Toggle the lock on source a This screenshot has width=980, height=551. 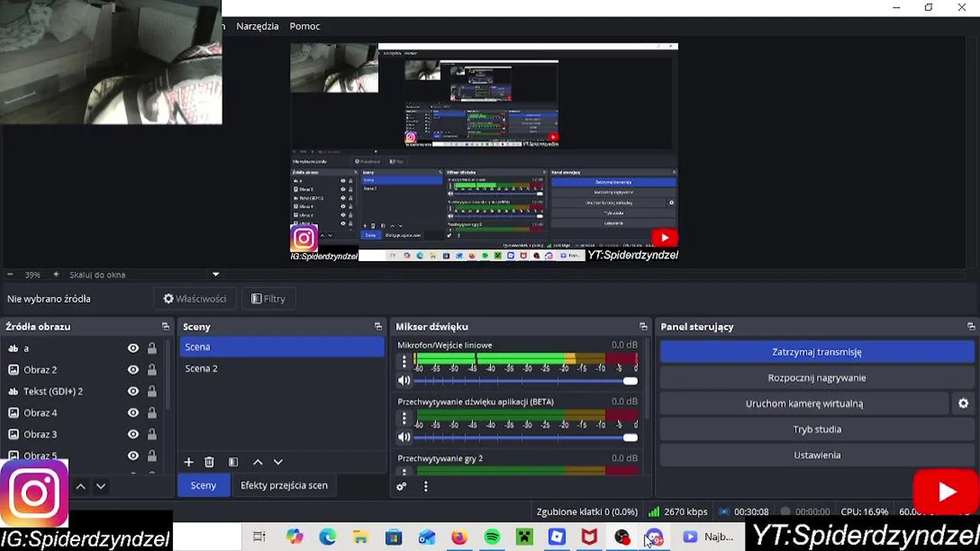click(x=152, y=348)
